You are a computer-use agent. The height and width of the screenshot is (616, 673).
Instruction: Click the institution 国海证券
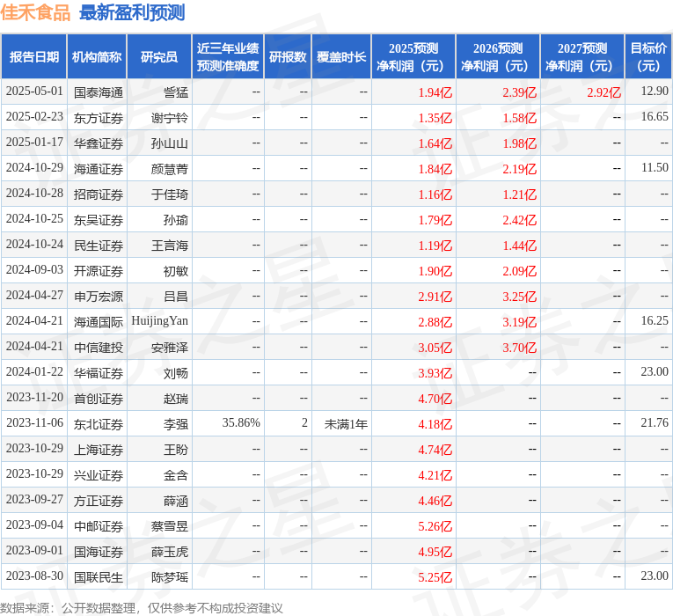point(99,552)
